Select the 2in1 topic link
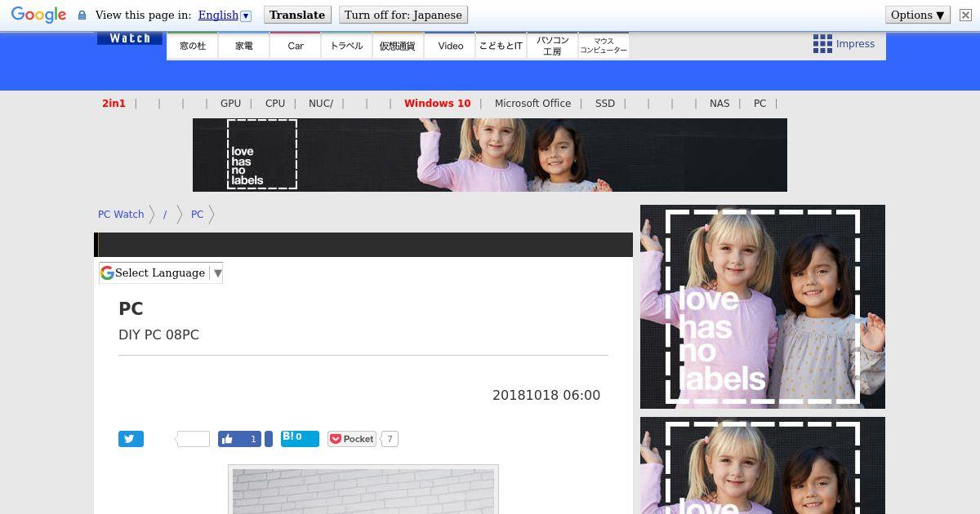Image resolution: width=980 pixels, height=514 pixels. (x=114, y=104)
